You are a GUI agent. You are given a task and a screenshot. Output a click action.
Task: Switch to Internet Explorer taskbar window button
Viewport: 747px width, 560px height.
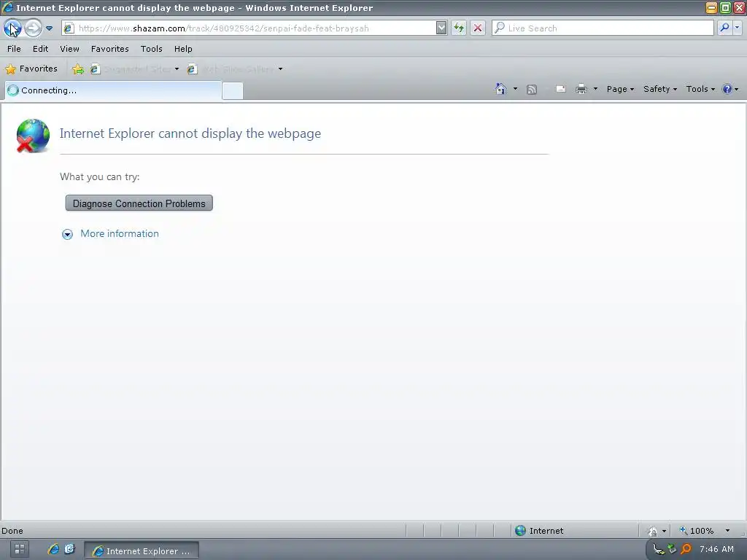pyautogui.click(x=142, y=551)
